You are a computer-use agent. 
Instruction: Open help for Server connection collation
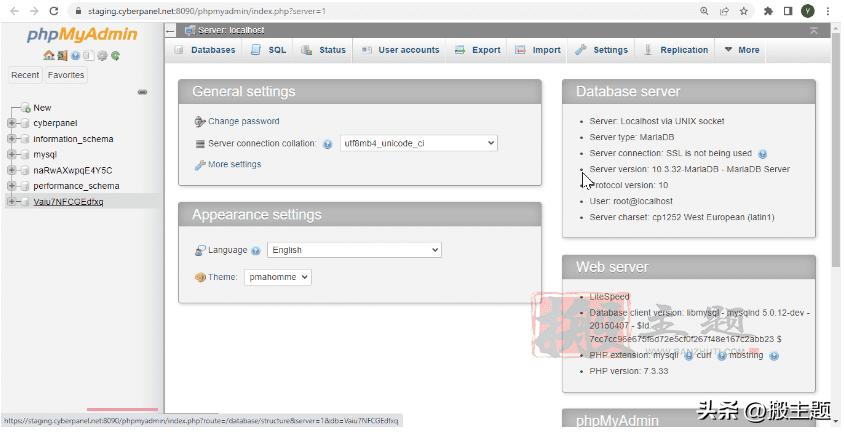point(327,144)
